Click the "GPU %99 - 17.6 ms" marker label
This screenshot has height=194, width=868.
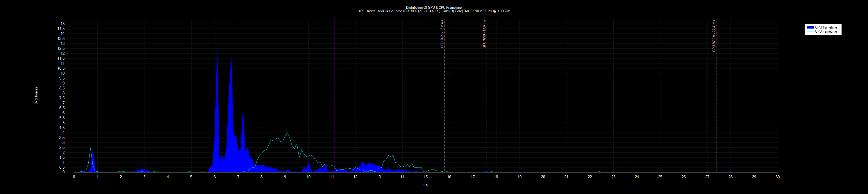(x=484, y=34)
